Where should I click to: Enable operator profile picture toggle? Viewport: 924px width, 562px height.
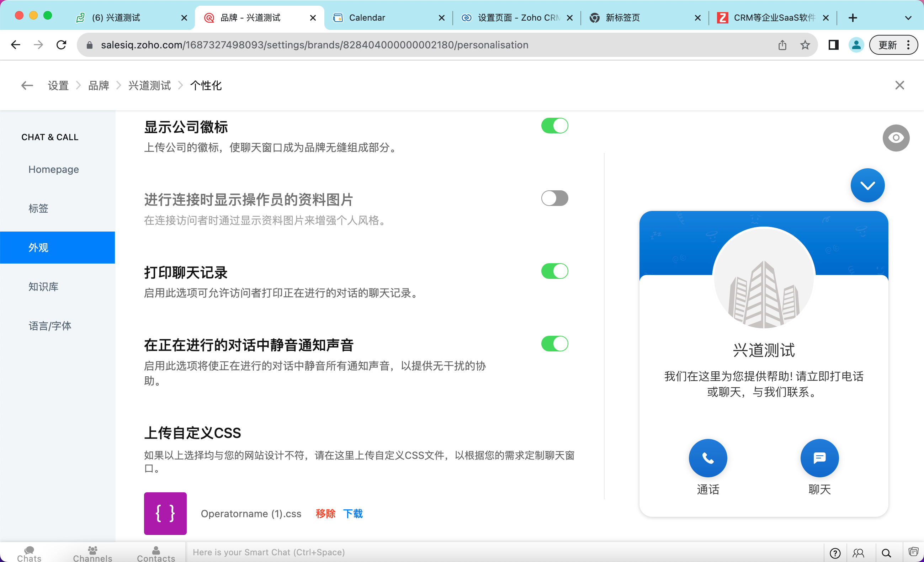[x=554, y=198]
